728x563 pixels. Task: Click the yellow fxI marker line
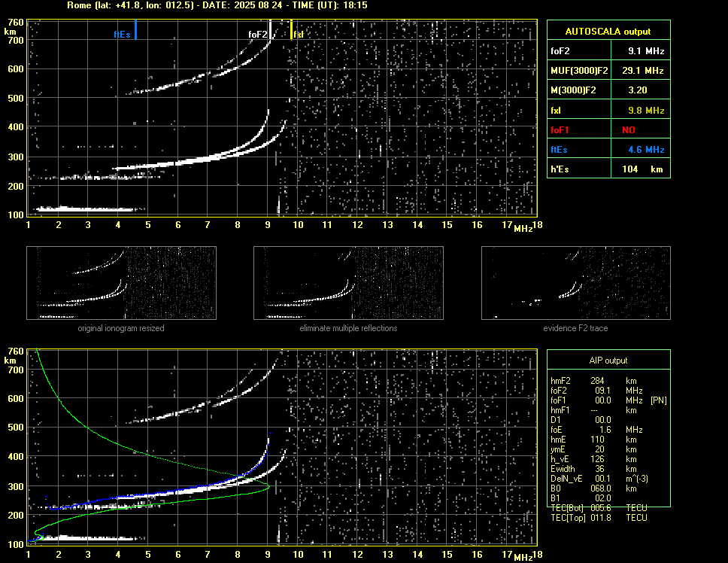coord(291,29)
